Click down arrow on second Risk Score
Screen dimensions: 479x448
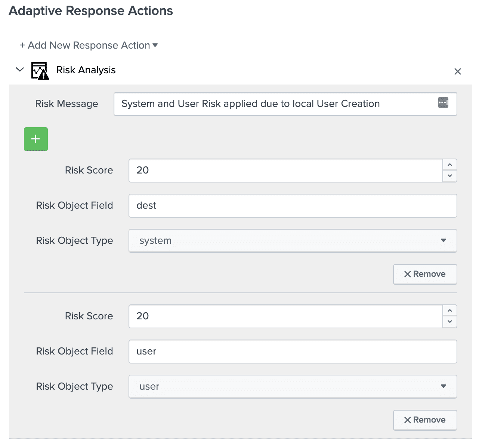point(450,322)
